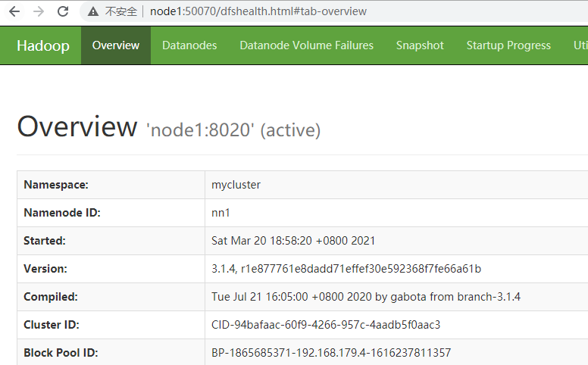Image resolution: width=588 pixels, height=365 pixels.
Task: Switch to Datanode Volume Failures tab
Action: pos(306,45)
